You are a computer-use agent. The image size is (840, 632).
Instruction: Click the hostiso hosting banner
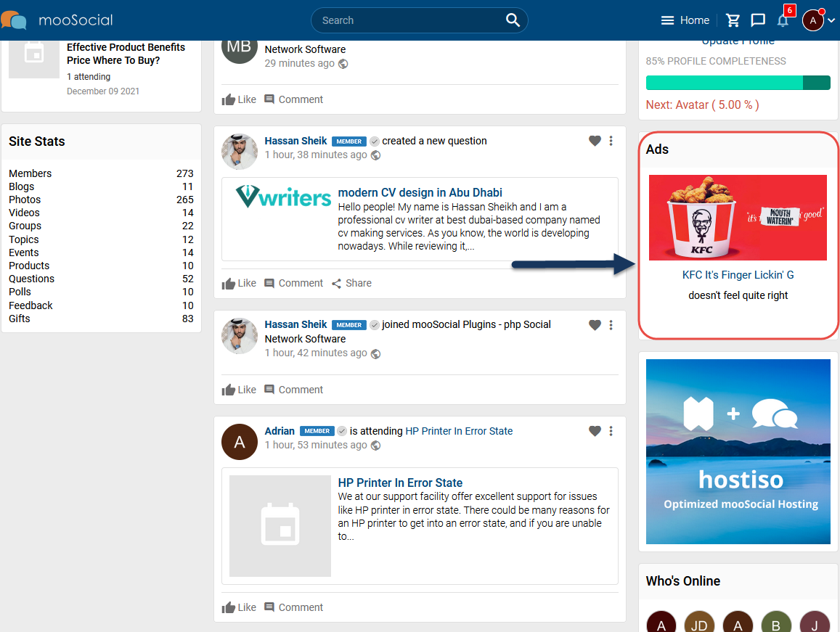coord(738,451)
